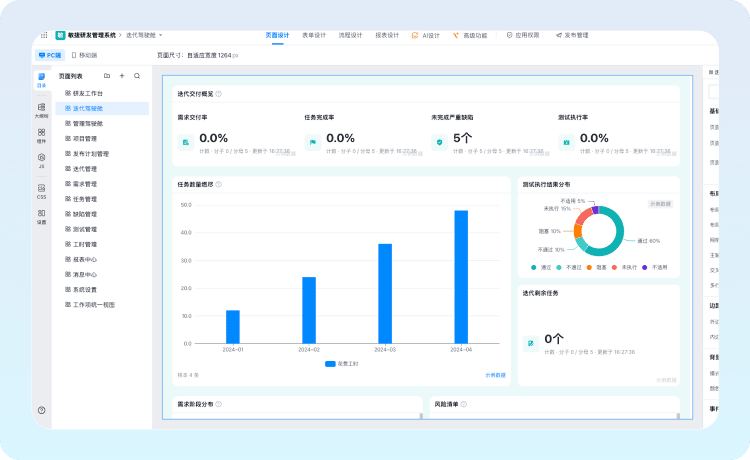
Task: Open the 高级功能 tab
Action: click(470, 35)
